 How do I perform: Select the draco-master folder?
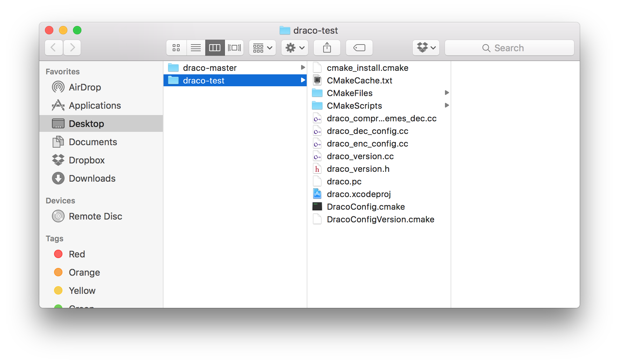209,68
